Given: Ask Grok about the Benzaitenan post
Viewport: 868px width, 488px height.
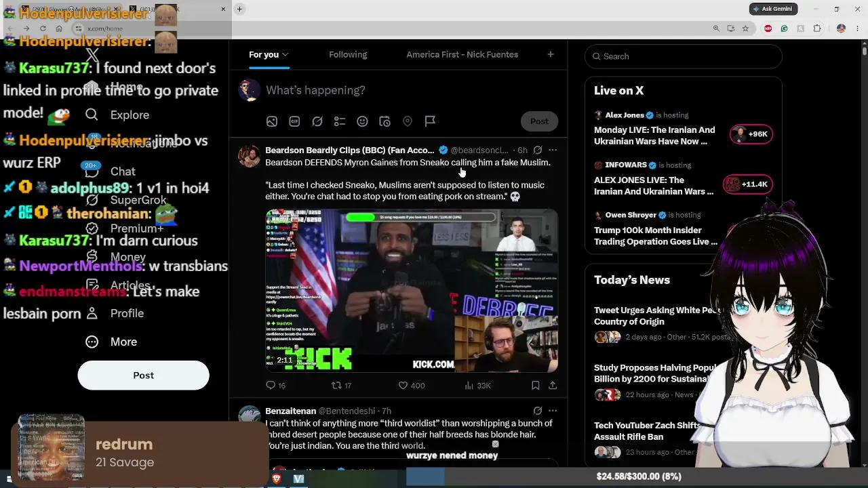Looking at the screenshot, I should [x=537, y=411].
